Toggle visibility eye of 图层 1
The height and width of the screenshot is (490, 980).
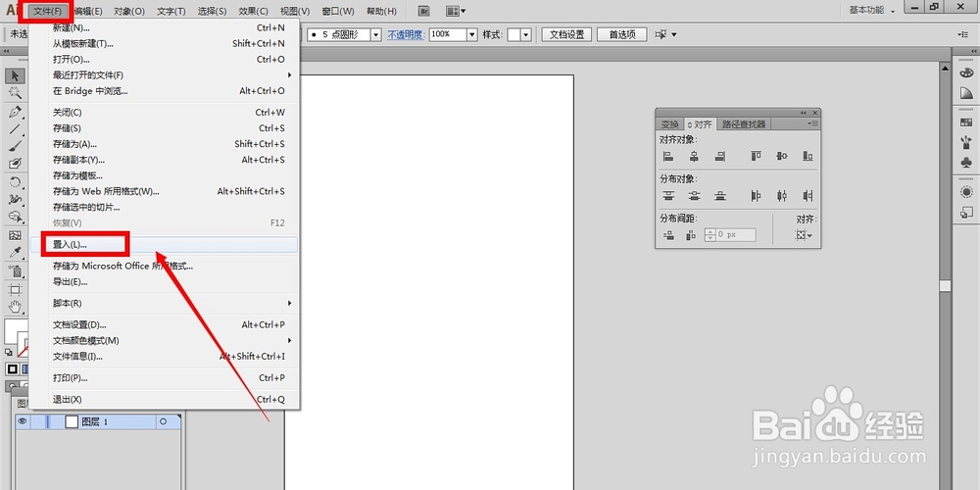pyautogui.click(x=23, y=421)
